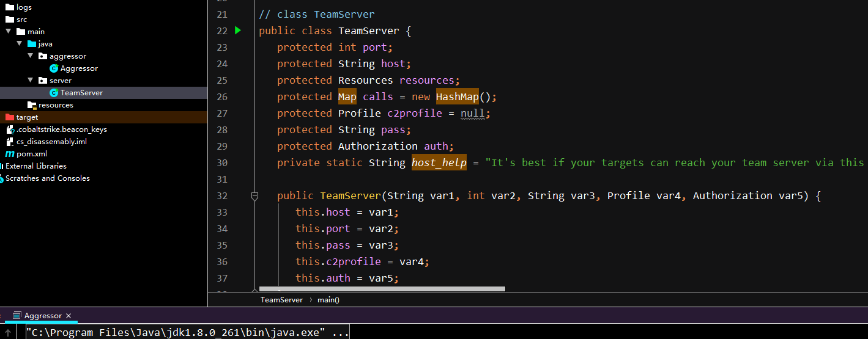Click the beacon_keys file icon
Image resolution: width=868 pixels, height=339 pixels.
(x=10, y=129)
